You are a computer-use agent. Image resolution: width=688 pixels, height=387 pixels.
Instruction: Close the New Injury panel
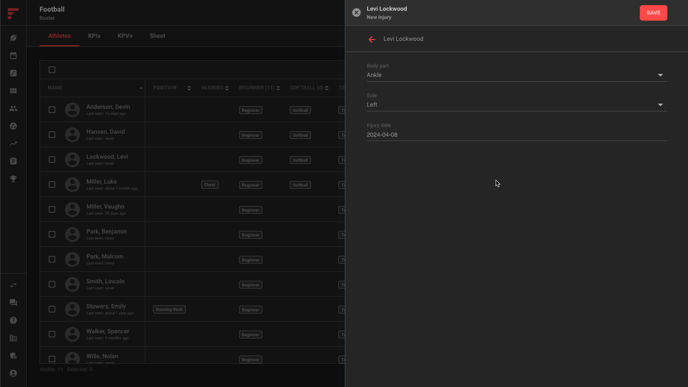point(356,13)
